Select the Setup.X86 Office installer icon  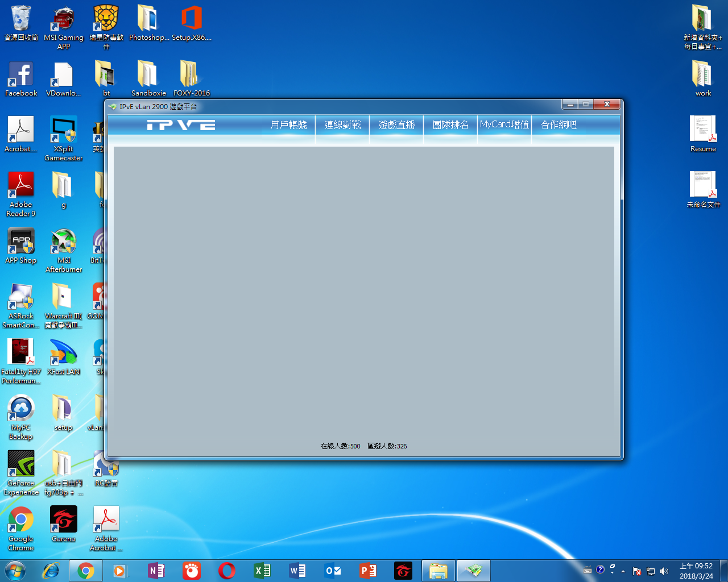pyautogui.click(x=192, y=24)
